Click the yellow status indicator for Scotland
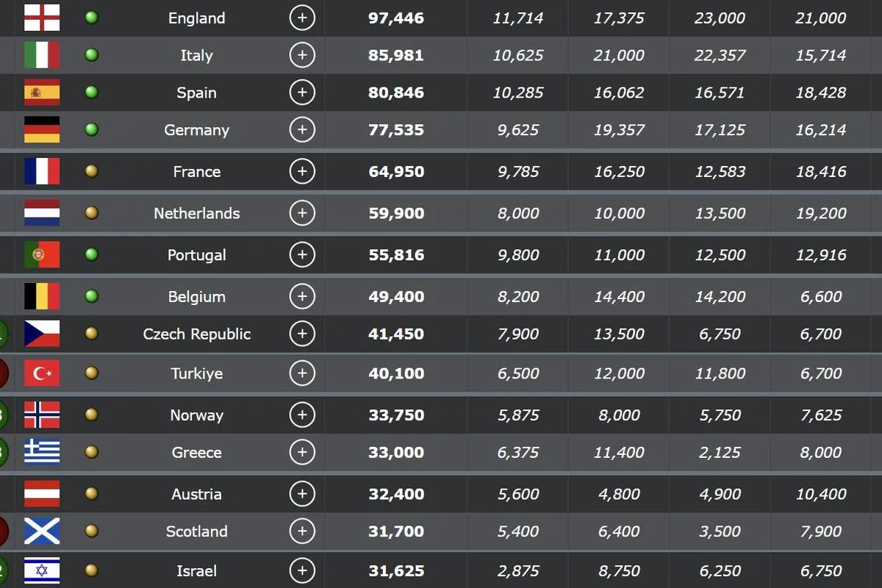The width and height of the screenshot is (882, 588). 91,531
